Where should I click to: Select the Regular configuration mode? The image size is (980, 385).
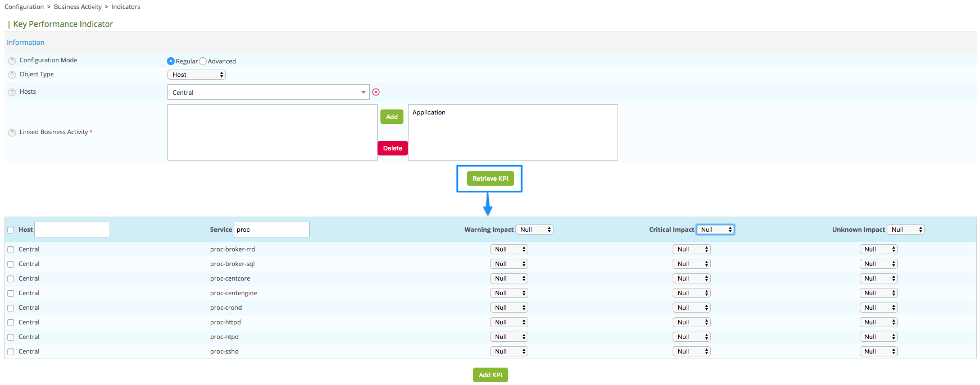click(171, 61)
